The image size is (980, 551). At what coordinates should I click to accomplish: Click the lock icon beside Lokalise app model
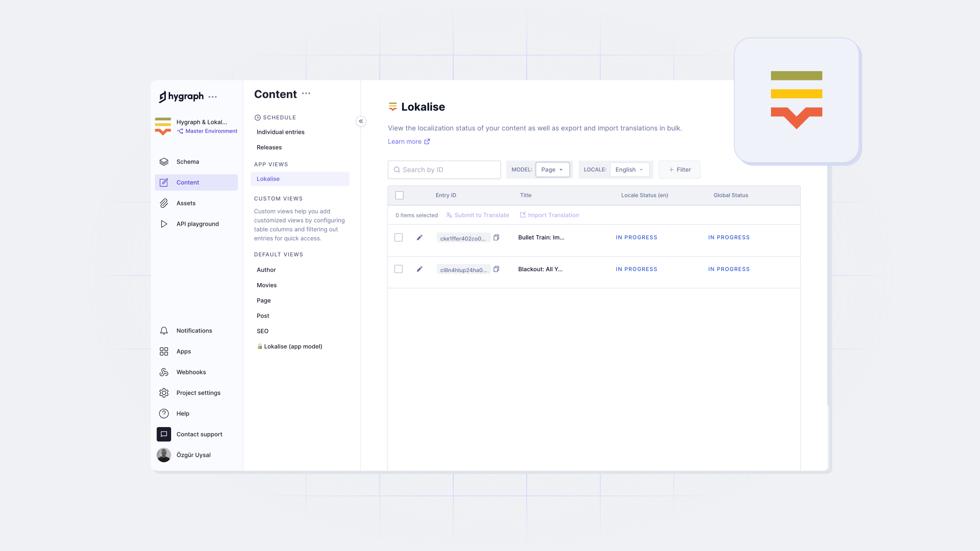point(260,346)
